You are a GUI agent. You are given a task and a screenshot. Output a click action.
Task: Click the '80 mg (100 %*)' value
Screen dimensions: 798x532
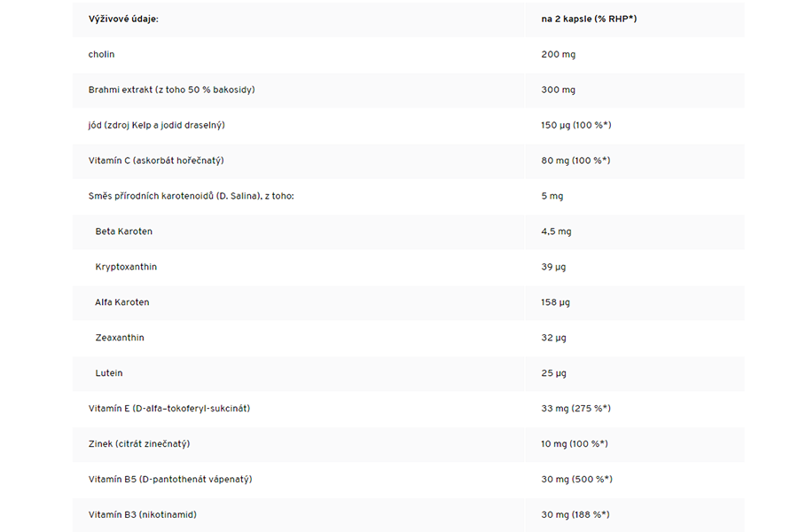(575, 160)
